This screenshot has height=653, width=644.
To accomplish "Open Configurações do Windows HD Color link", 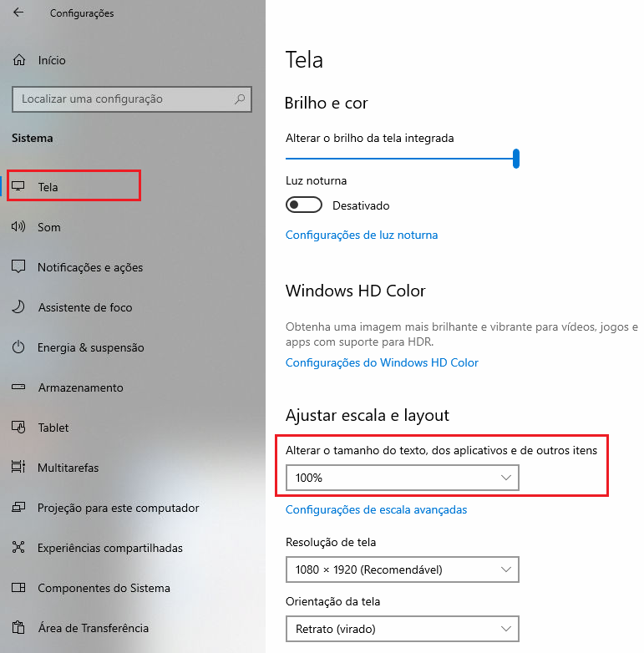I will [x=382, y=363].
